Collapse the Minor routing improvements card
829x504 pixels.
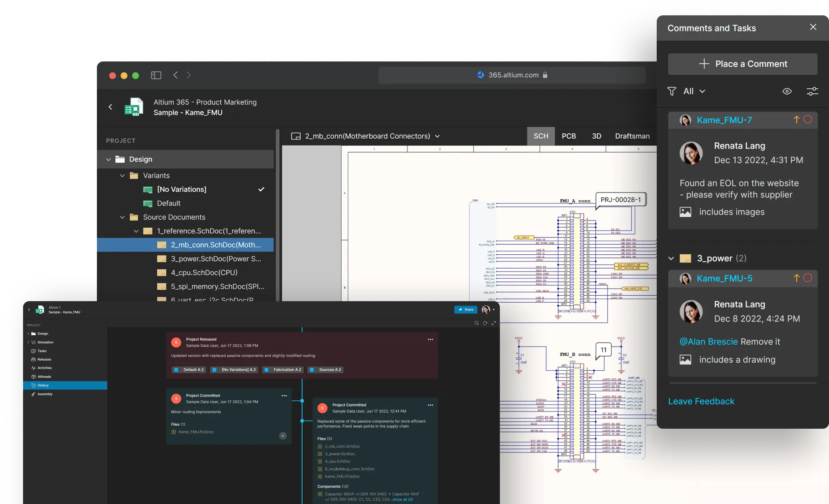(x=283, y=436)
